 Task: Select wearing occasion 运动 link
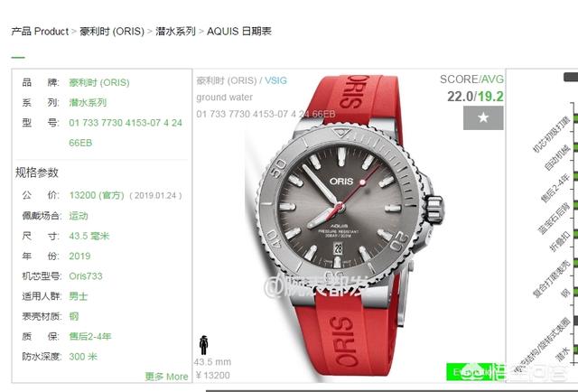coord(79,216)
